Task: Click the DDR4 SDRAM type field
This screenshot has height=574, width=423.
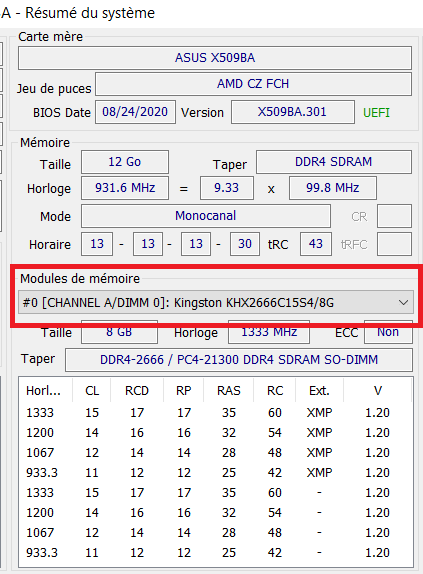Action: coord(334,162)
